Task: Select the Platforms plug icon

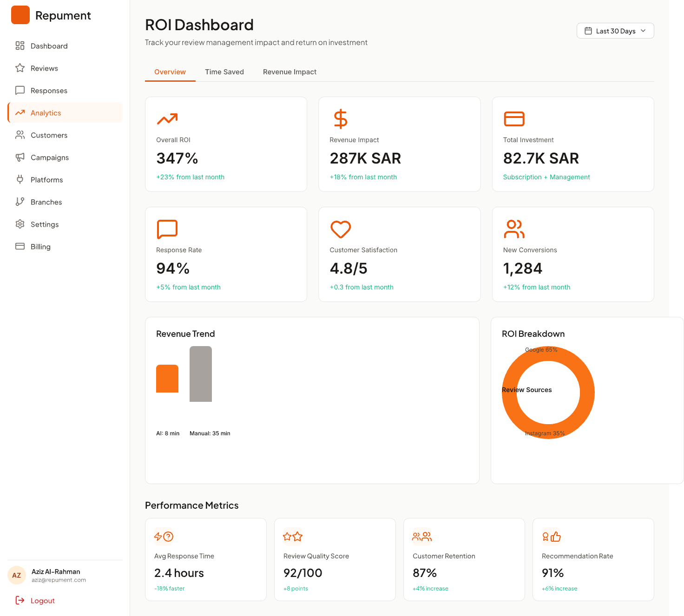Action: tap(20, 180)
